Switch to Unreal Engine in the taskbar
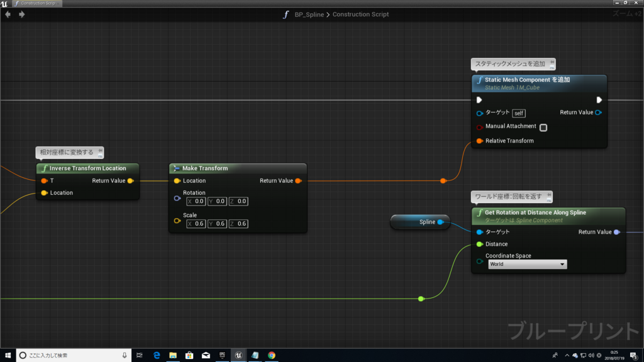 [238, 356]
